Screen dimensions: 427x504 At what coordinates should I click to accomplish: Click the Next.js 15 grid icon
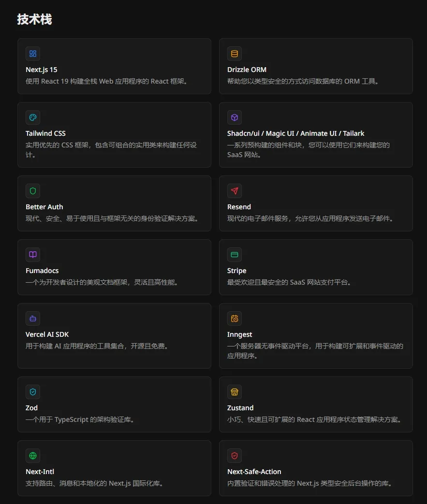pos(33,54)
